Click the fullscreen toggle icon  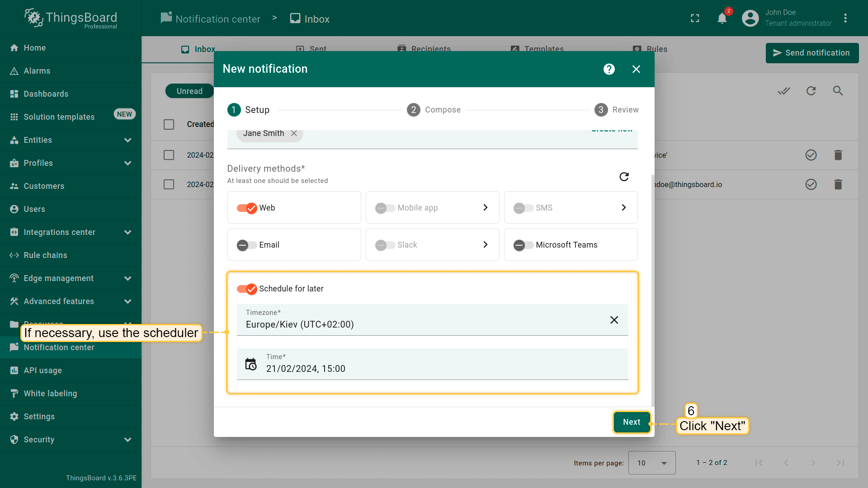coord(695,19)
